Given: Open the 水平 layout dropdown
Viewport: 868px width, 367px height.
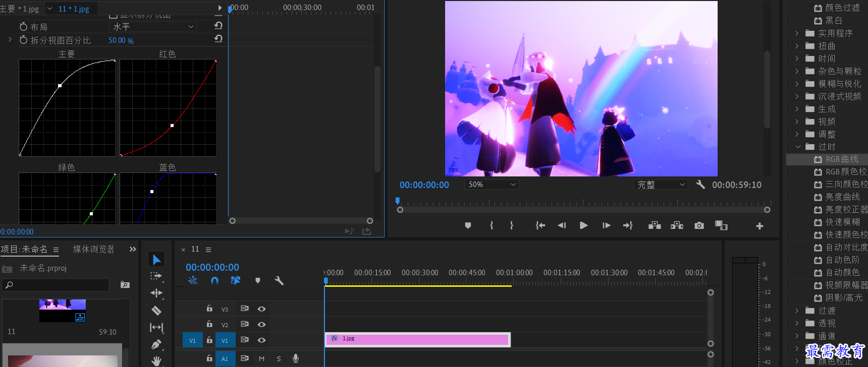Looking at the screenshot, I should tap(153, 26).
